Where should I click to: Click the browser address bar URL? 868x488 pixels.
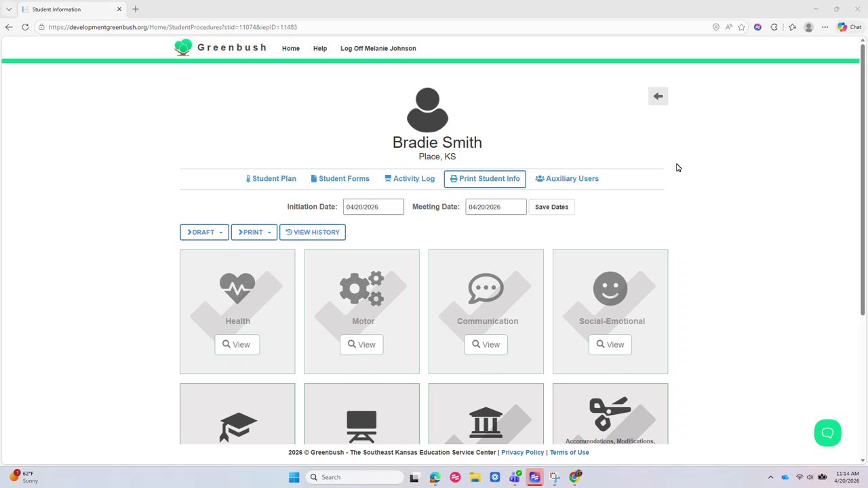tap(173, 27)
